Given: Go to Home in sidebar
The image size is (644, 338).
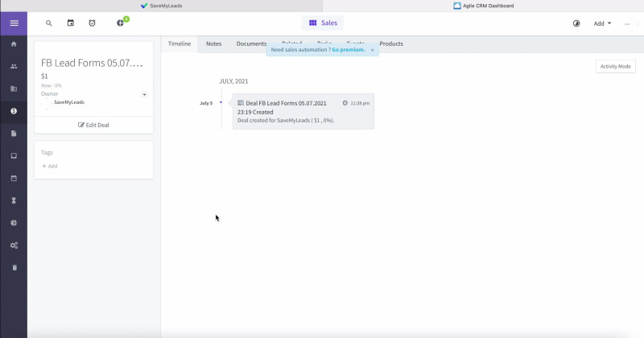Looking at the screenshot, I should [14, 44].
